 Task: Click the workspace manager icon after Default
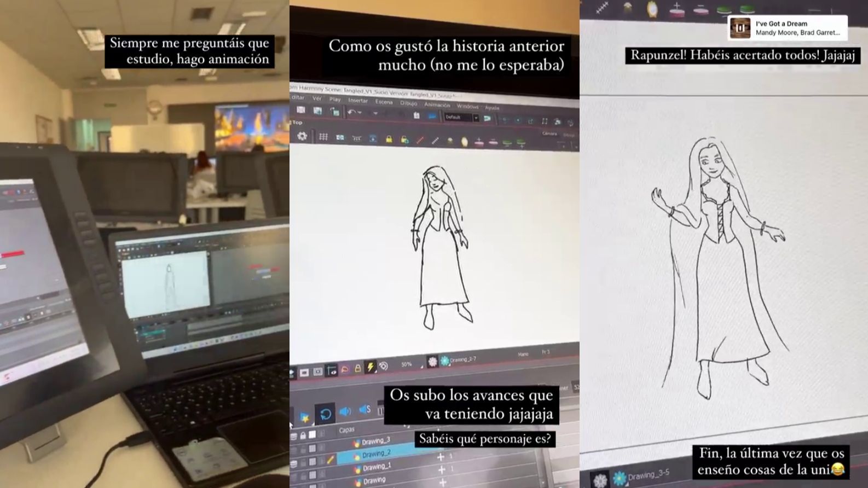click(487, 118)
